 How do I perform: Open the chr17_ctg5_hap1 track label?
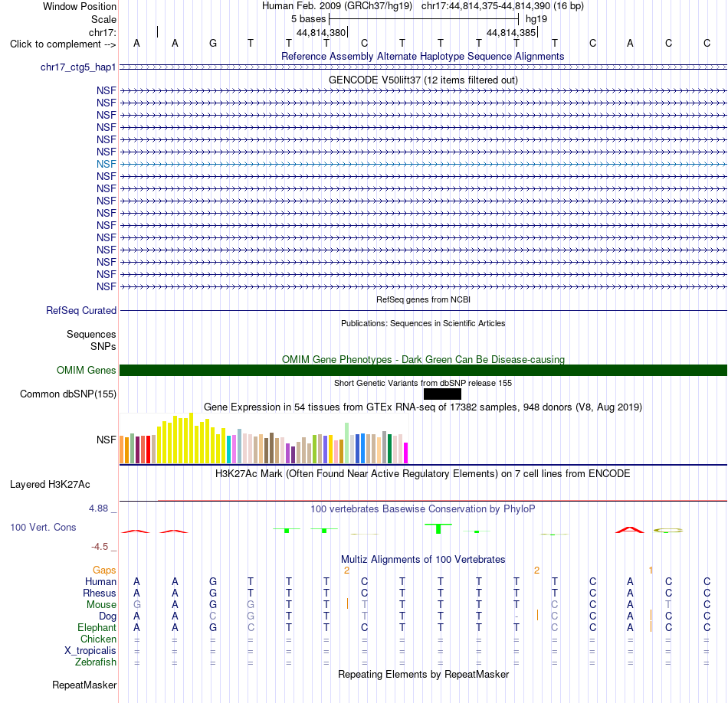coord(78,67)
